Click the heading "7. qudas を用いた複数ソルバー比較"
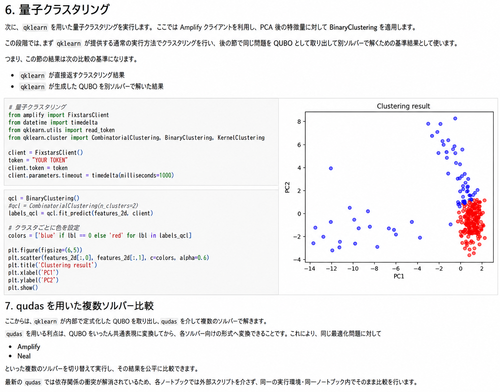This screenshot has width=500, height=392. point(79,306)
